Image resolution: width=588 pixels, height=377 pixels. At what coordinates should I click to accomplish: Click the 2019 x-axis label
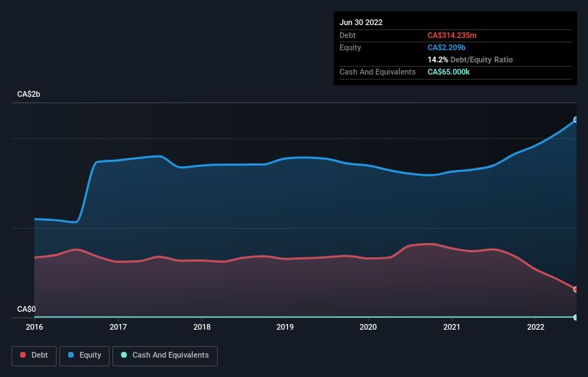pyautogui.click(x=285, y=327)
